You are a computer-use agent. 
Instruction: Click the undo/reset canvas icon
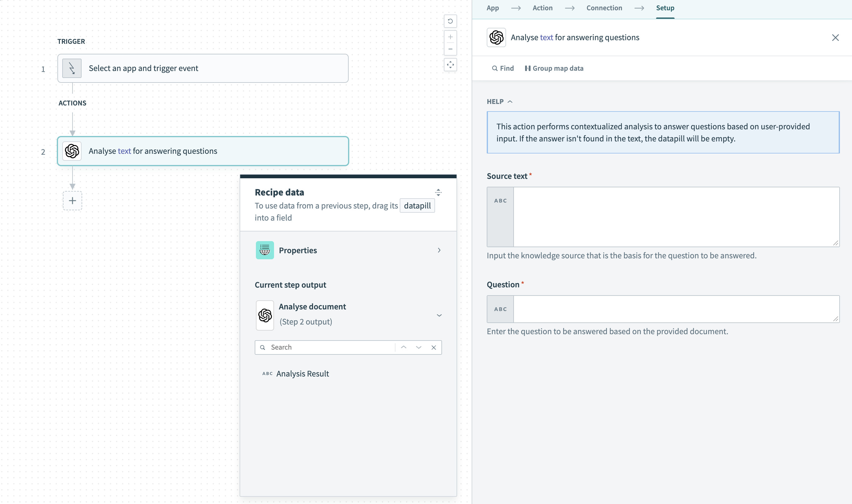pos(450,21)
